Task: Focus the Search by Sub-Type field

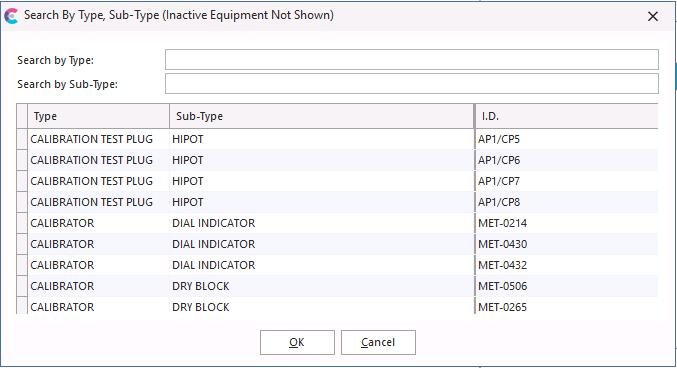Action: [x=411, y=83]
